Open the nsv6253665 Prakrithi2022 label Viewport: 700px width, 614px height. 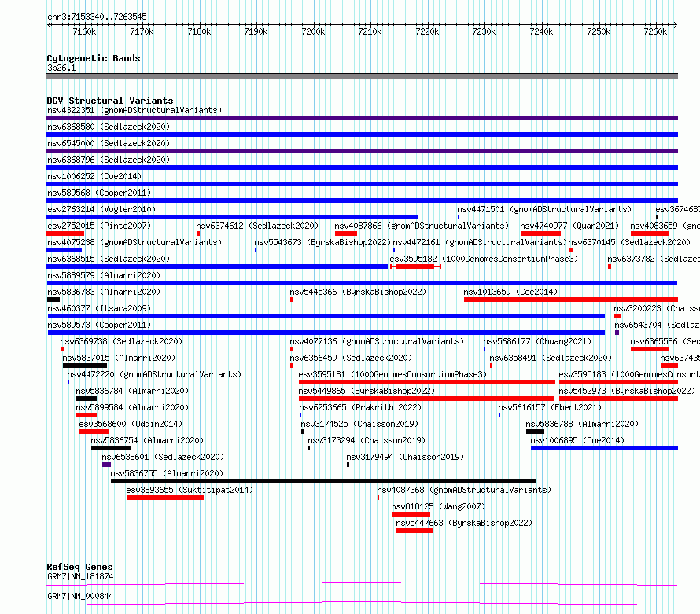360,407
